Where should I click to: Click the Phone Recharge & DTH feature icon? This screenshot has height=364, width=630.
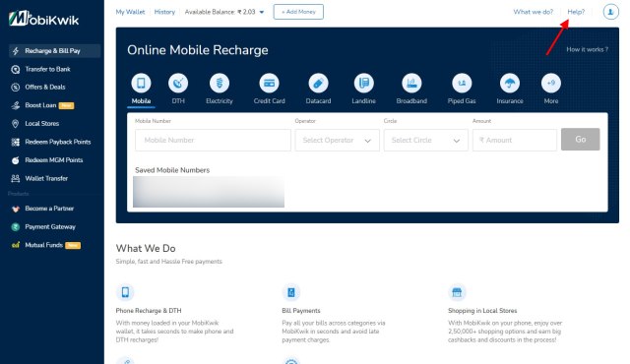click(125, 292)
